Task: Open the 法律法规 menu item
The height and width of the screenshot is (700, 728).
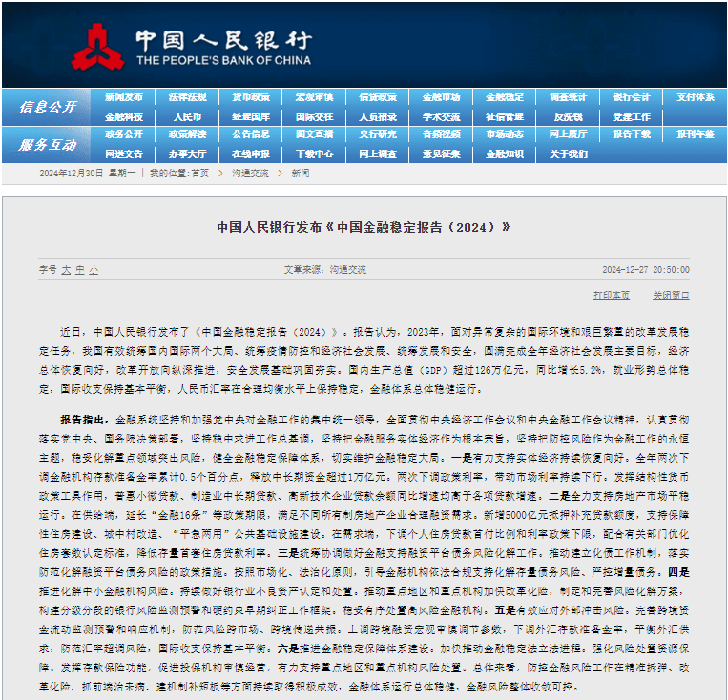Action: point(187,97)
